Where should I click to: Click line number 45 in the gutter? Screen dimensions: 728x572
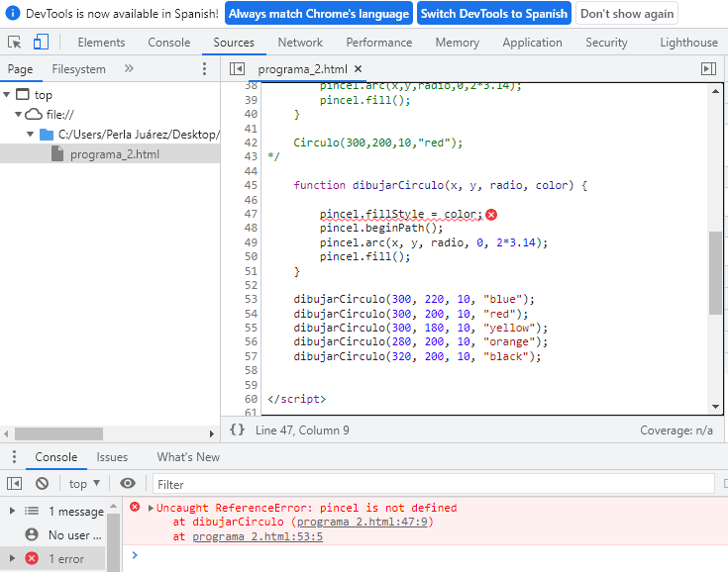pos(251,185)
